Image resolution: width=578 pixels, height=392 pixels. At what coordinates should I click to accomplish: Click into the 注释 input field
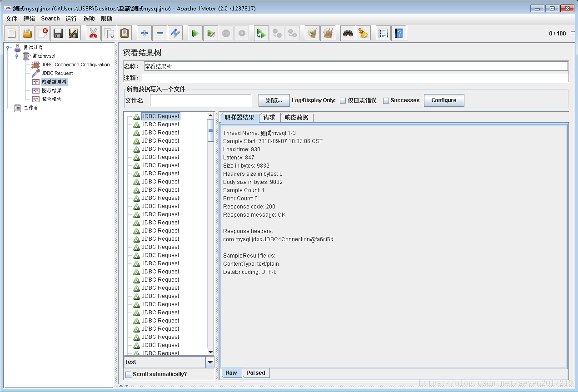coord(355,78)
